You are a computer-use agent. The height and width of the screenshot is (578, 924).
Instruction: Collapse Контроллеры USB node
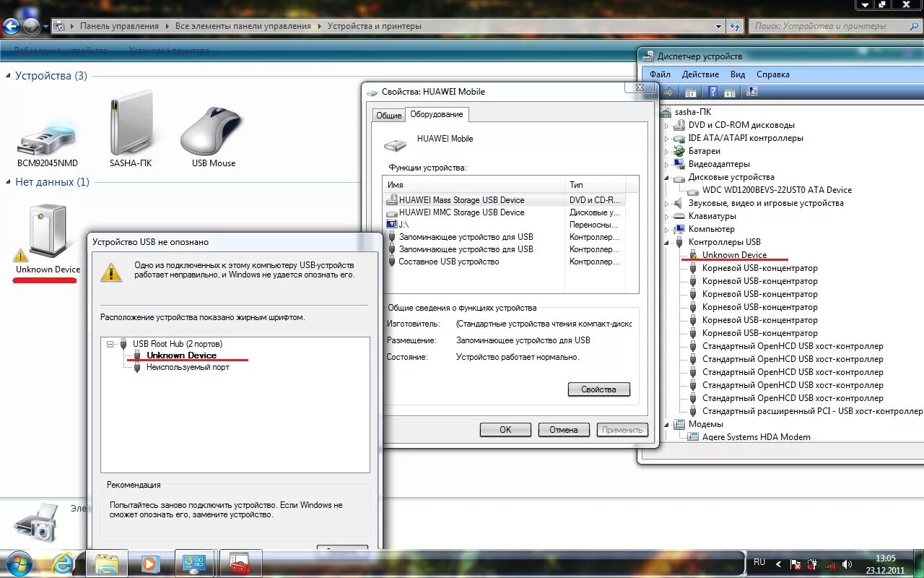pyautogui.click(x=667, y=242)
